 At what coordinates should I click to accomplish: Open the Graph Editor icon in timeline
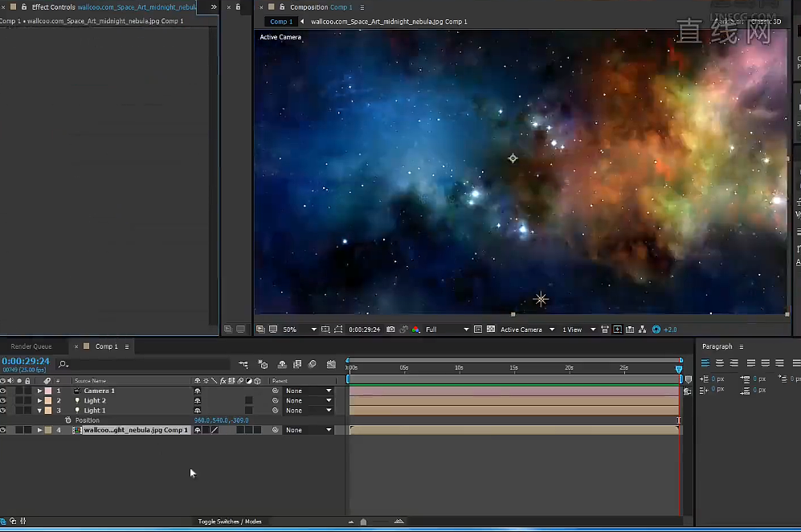[x=331, y=364]
